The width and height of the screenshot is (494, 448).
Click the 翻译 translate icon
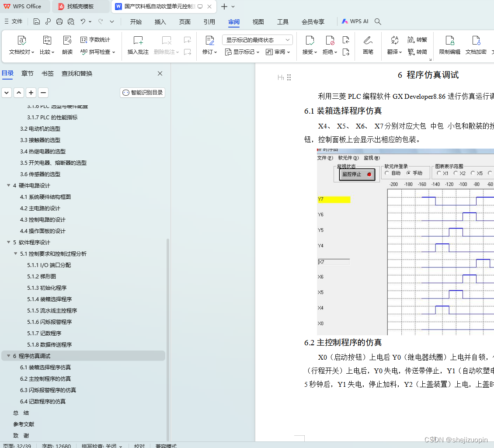[x=394, y=45]
